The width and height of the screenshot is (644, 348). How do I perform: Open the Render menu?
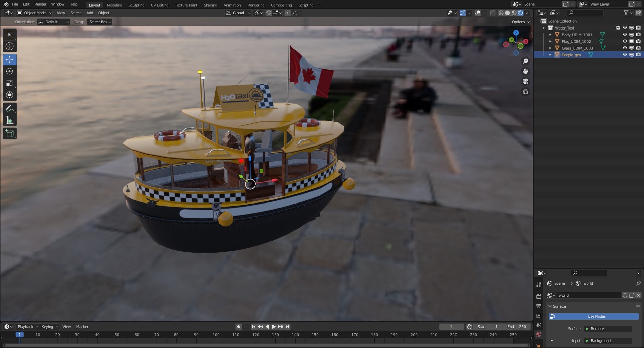(40, 4)
